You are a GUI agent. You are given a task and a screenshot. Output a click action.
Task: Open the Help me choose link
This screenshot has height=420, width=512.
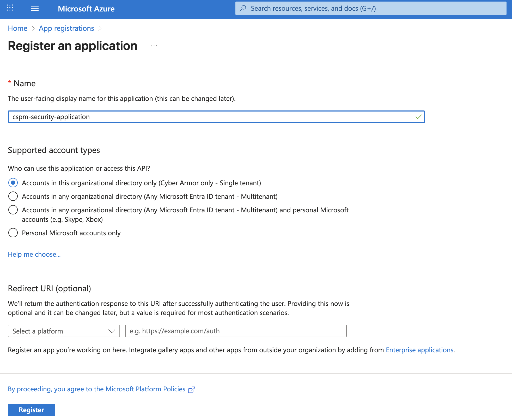click(34, 255)
